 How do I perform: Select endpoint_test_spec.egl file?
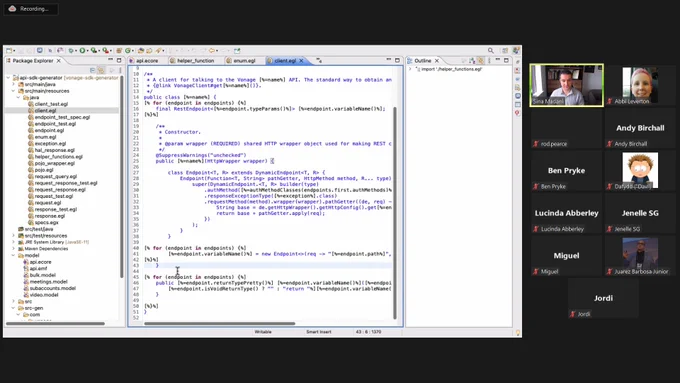(x=62, y=117)
